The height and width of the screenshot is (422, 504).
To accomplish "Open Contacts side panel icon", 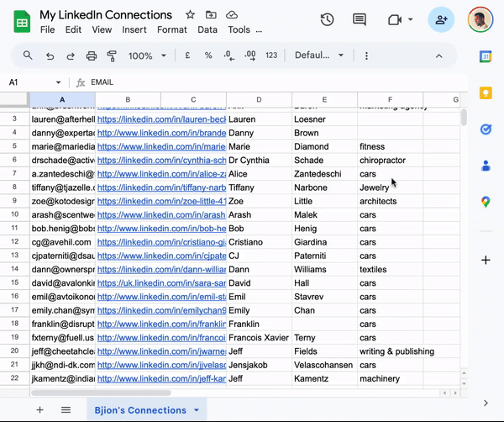I will [486, 166].
